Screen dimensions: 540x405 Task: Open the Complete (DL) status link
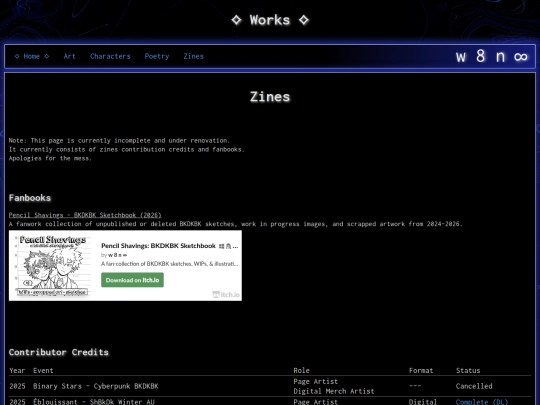pyautogui.click(x=482, y=402)
